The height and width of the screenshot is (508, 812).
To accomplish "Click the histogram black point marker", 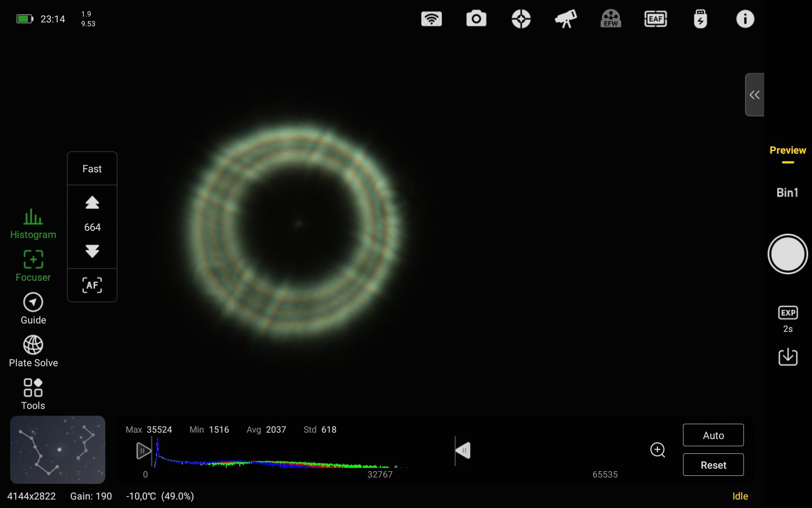I will (x=143, y=451).
